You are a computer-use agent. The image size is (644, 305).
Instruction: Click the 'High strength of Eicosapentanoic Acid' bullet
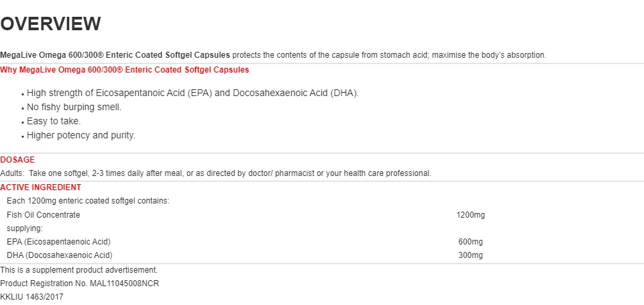click(193, 93)
